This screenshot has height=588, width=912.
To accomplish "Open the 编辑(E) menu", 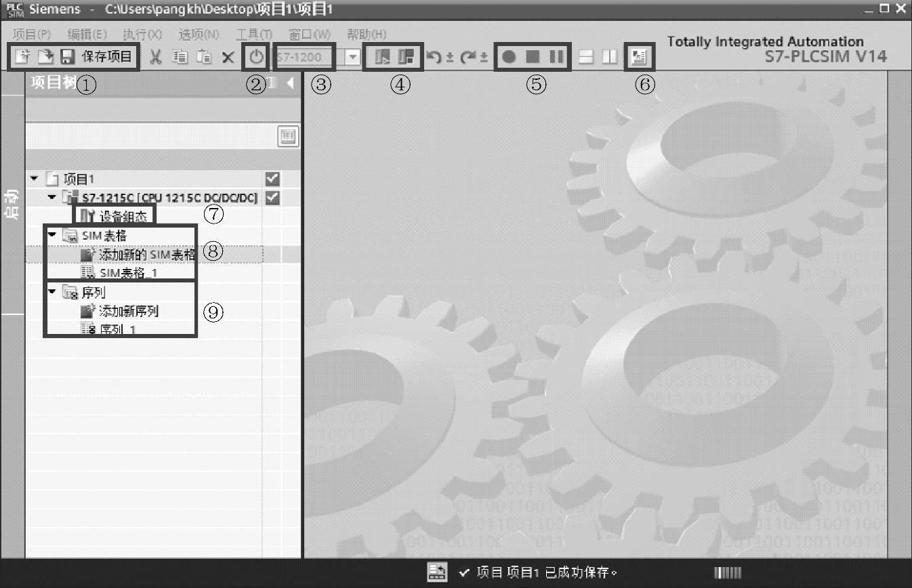I will [87, 35].
